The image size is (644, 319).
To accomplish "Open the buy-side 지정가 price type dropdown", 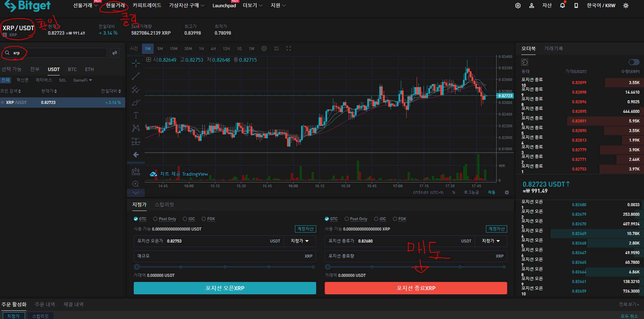I will click(300, 241).
